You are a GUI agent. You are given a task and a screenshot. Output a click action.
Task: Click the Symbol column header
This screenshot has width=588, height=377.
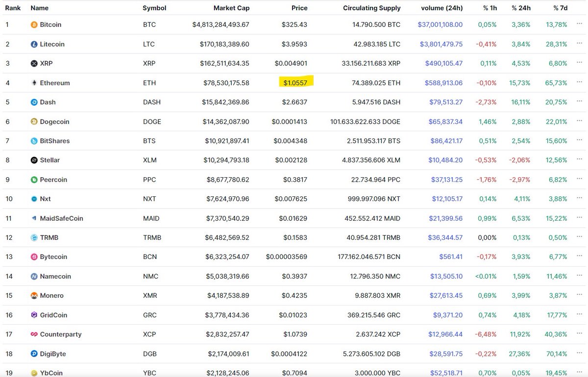click(154, 8)
